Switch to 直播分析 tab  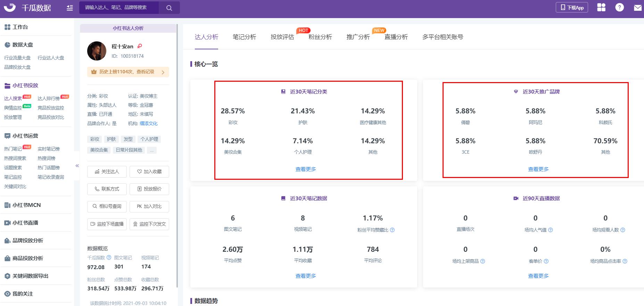click(396, 37)
